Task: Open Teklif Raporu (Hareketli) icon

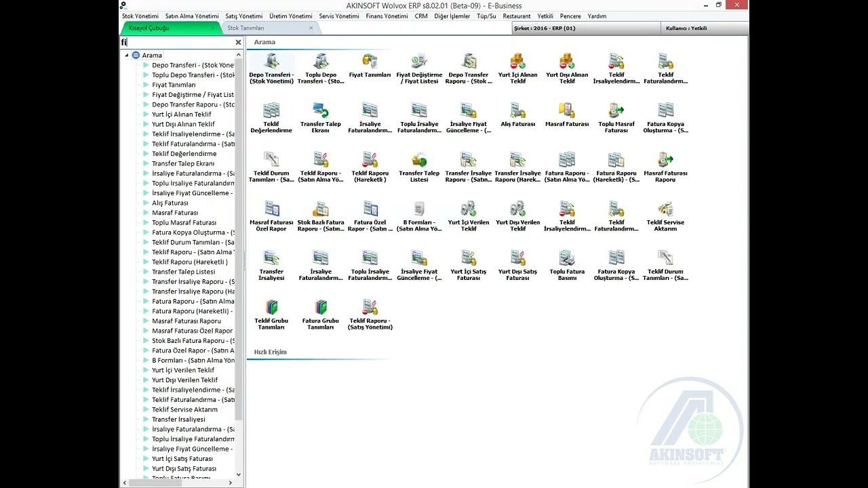Action: pyautogui.click(x=370, y=167)
